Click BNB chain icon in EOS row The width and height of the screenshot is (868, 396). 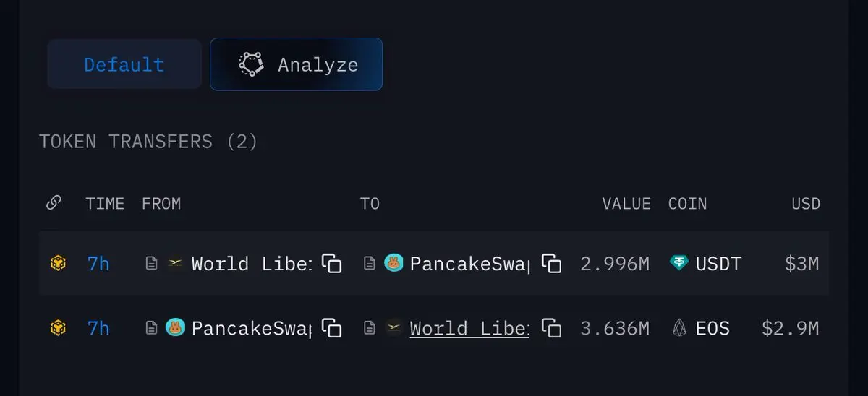pos(58,328)
